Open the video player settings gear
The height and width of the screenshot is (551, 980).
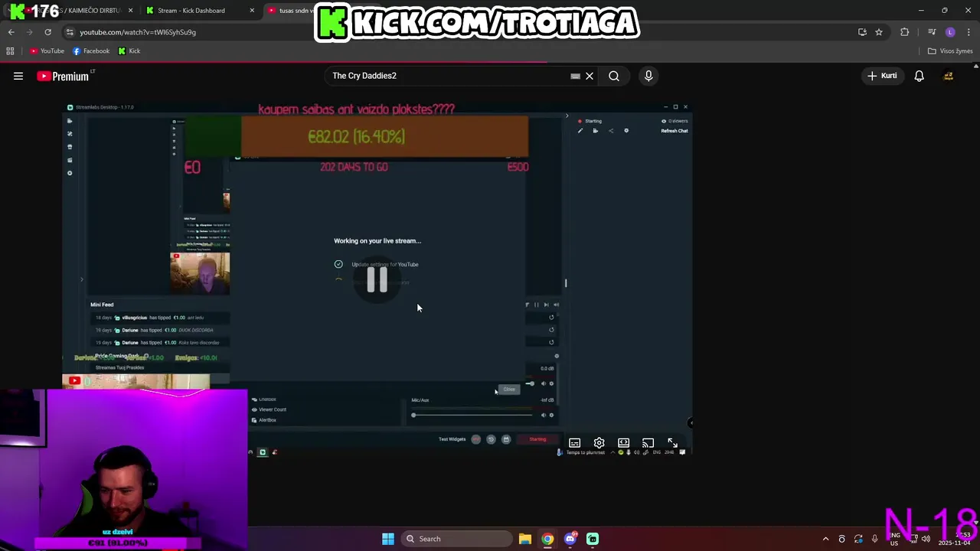[x=599, y=443]
